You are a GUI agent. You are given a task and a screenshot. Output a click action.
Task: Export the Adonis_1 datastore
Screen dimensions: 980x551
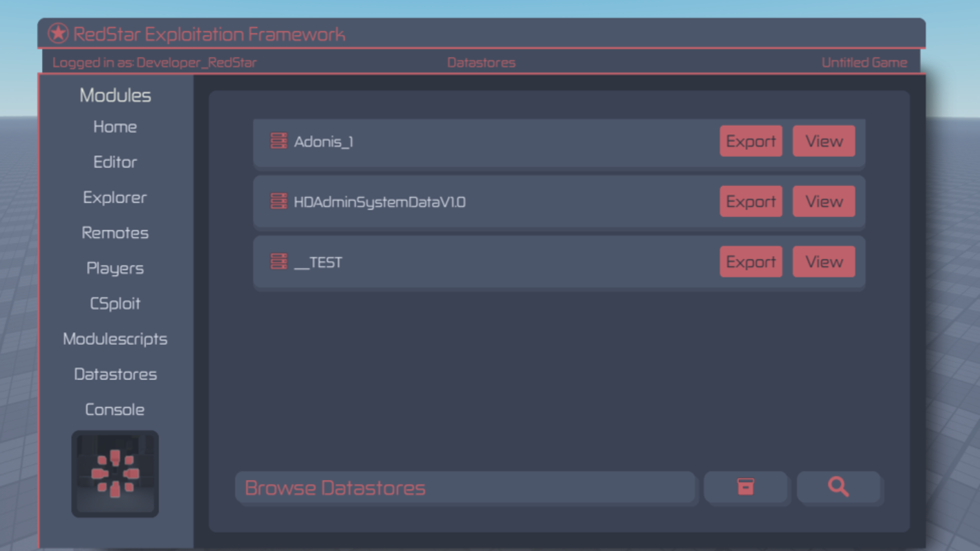click(750, 141)
